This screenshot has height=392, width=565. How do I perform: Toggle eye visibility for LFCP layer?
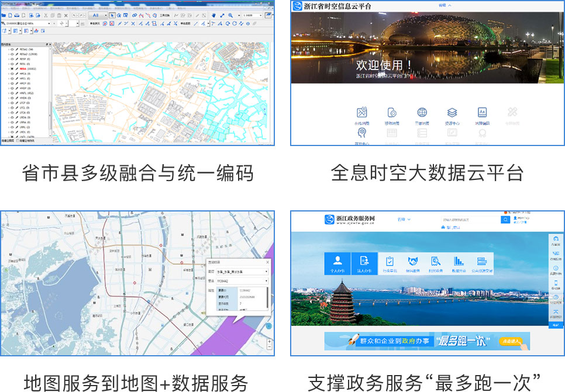click(x=12, y=103)
